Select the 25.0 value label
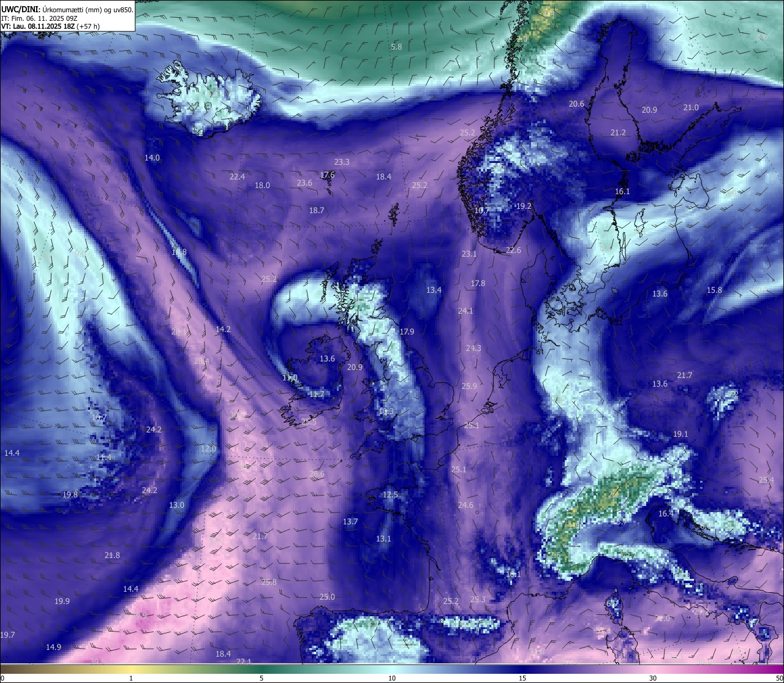 [x=327, y=597]
